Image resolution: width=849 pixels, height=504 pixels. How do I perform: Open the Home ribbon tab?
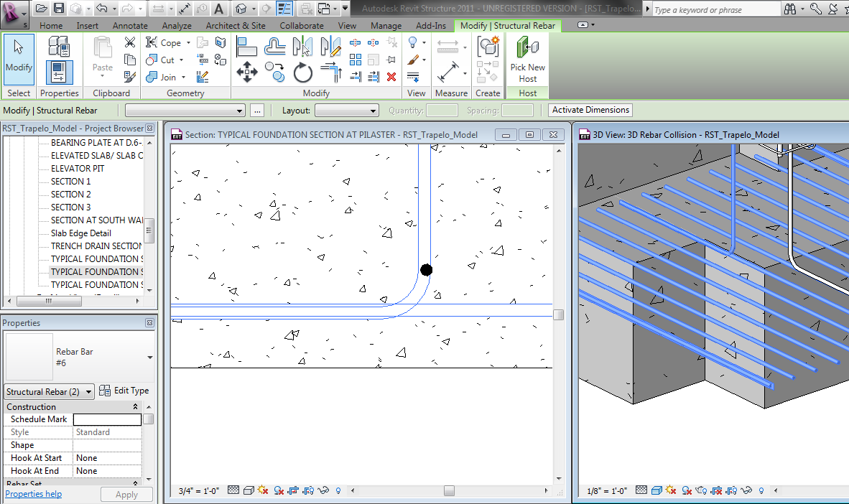coord(51,25)
